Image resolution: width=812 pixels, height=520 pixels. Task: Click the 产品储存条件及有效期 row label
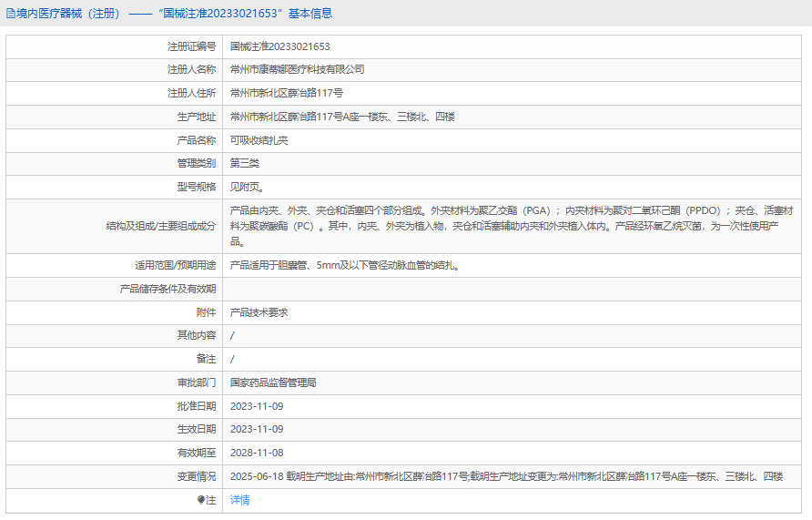click(167, 289)
